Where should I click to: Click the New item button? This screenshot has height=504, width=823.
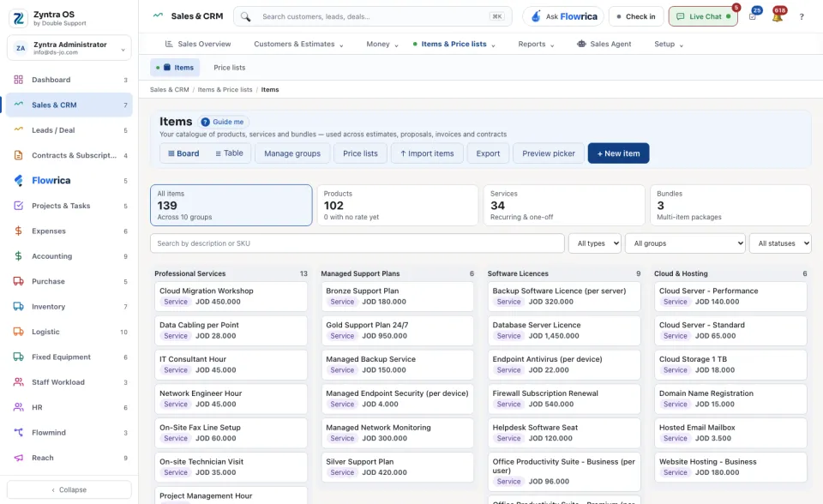tap(618, 153)
